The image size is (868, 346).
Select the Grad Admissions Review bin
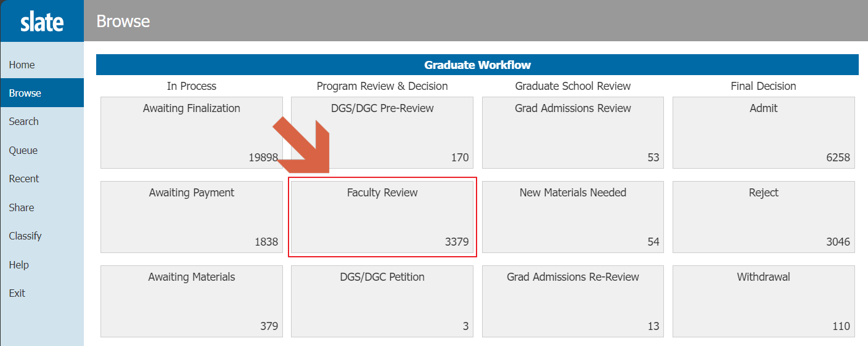(x=573, y=132)
